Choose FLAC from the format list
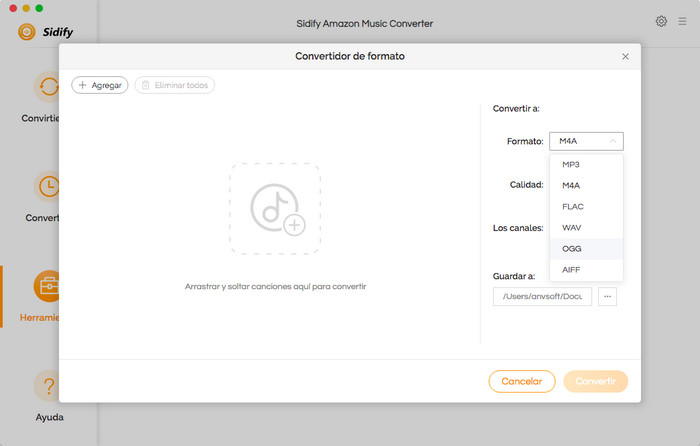This screenshot has width=700, height=446. pos(586,206)
